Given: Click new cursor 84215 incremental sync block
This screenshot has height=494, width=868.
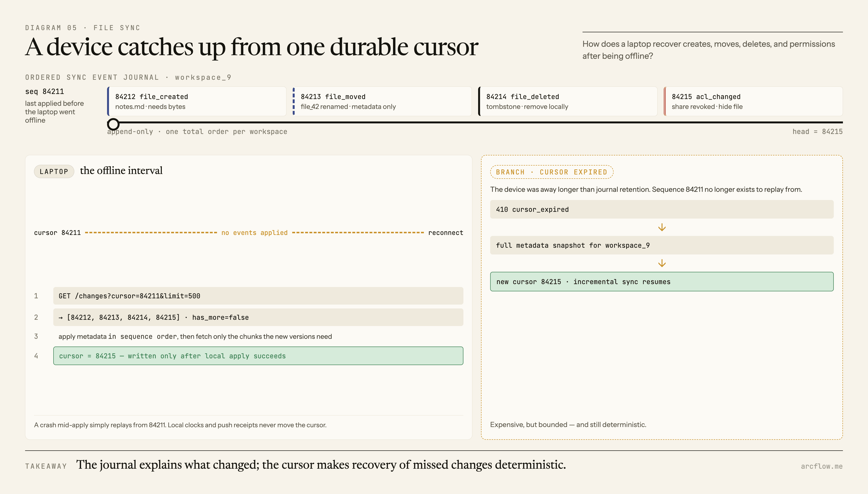Looking at the screenshot, I should click(662, 282).
